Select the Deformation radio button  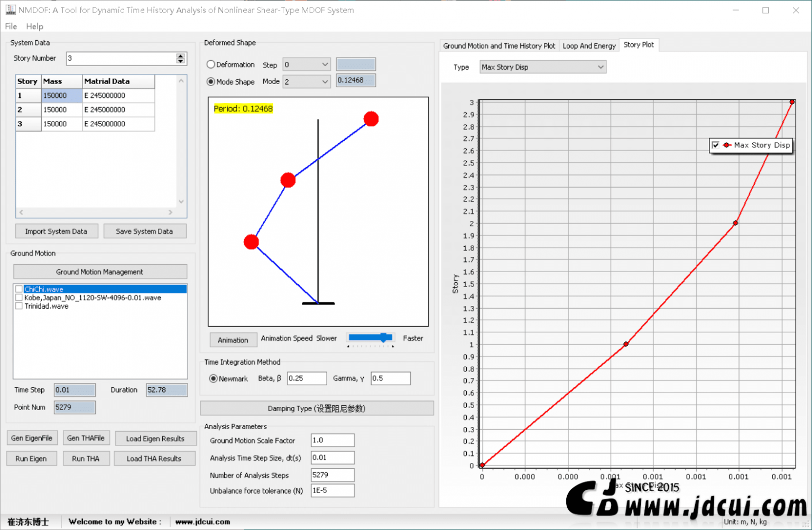[x=210, y=64]
